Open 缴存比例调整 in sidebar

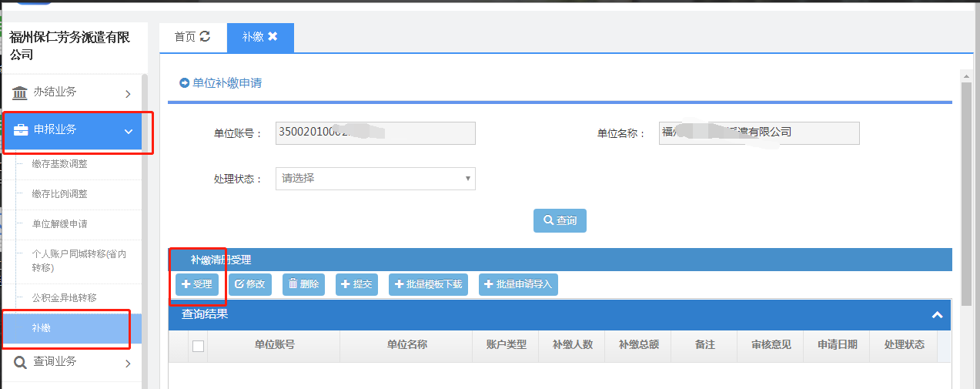(59, 194)
